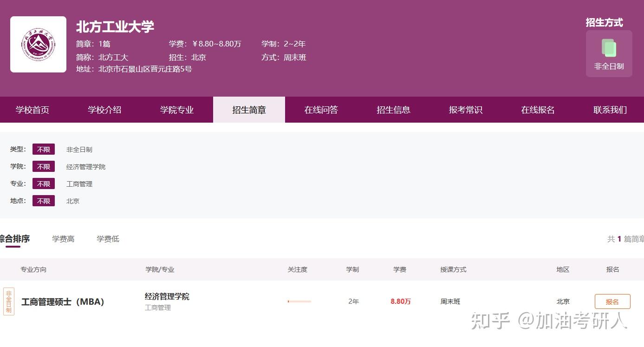
Task: Click the 非全日制 tag beside the MBA row
Action: click(9, 301)
